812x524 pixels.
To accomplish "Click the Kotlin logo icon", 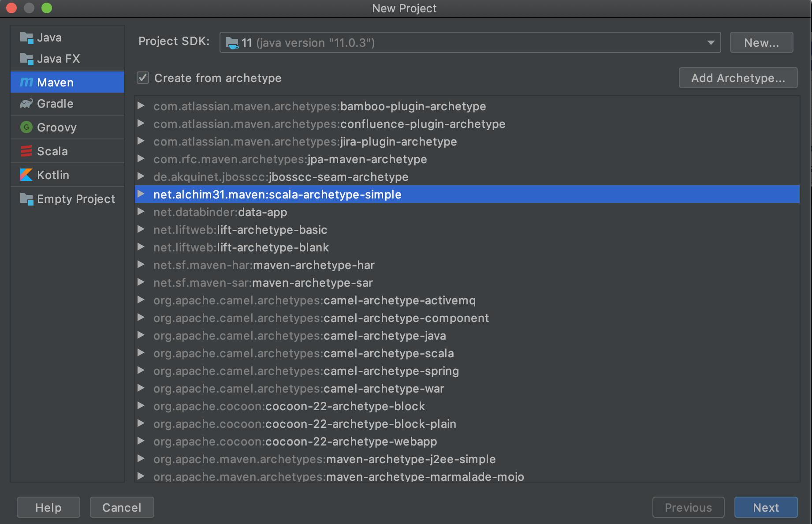I will pos(26,175).
